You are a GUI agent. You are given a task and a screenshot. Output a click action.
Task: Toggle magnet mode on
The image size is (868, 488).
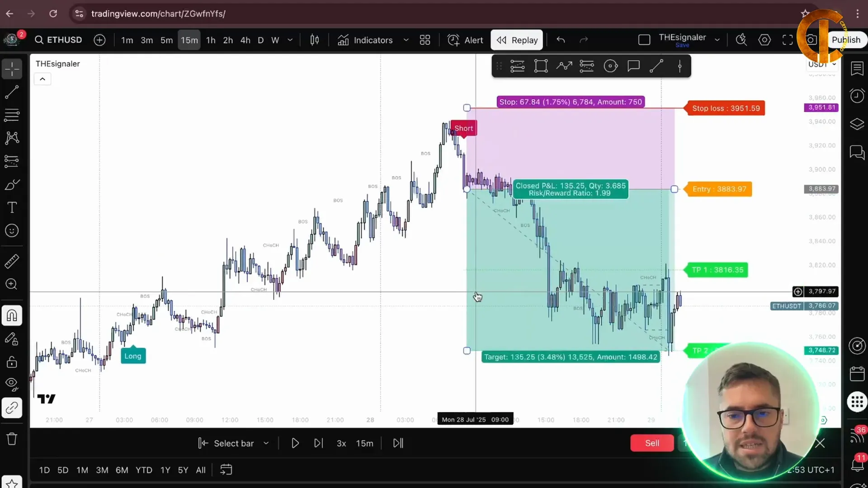(12, 315)
